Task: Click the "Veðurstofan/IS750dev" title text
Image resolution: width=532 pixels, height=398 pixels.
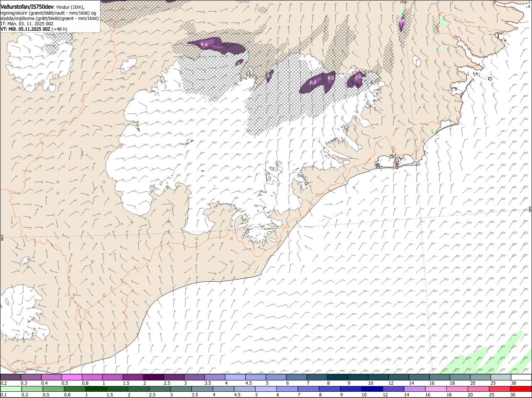Action: (27, 7)
